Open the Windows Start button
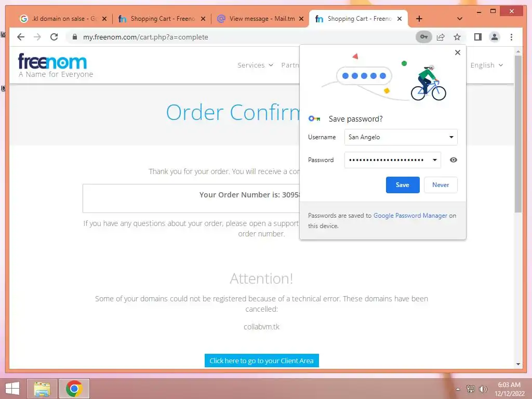Screen dimensions: 532x399 12,389
